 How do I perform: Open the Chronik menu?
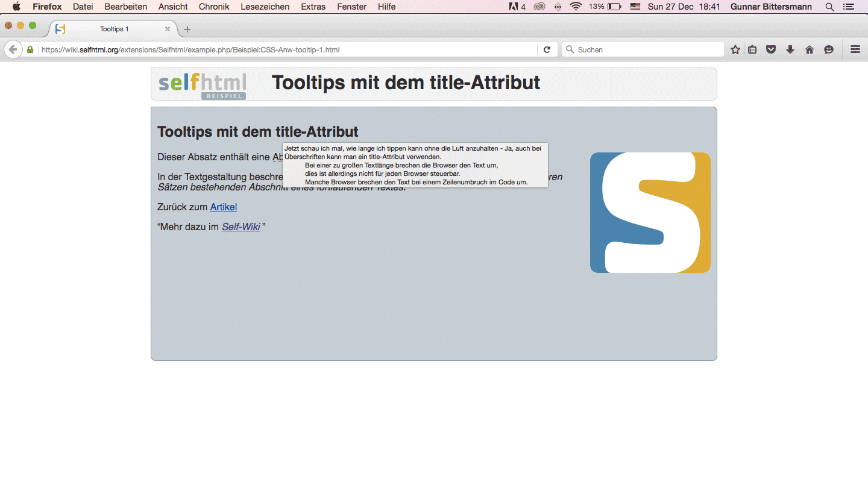point(214,7)
